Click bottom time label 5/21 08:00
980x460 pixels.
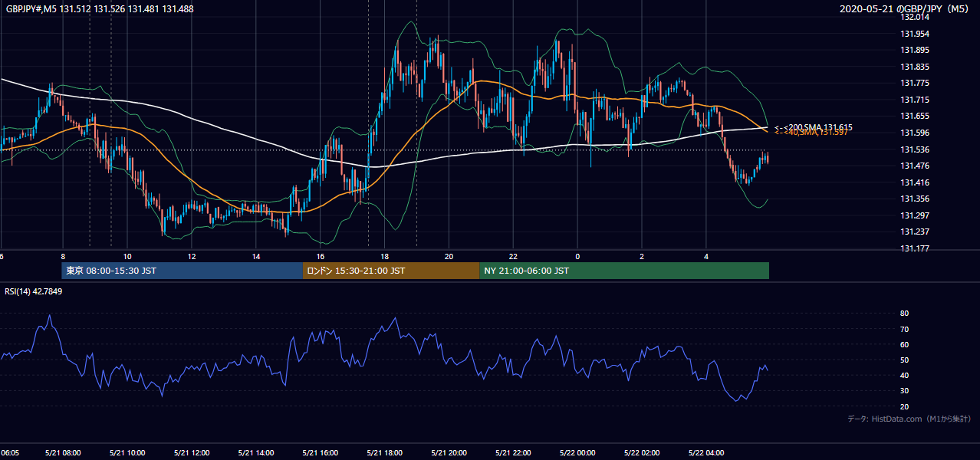63,452
